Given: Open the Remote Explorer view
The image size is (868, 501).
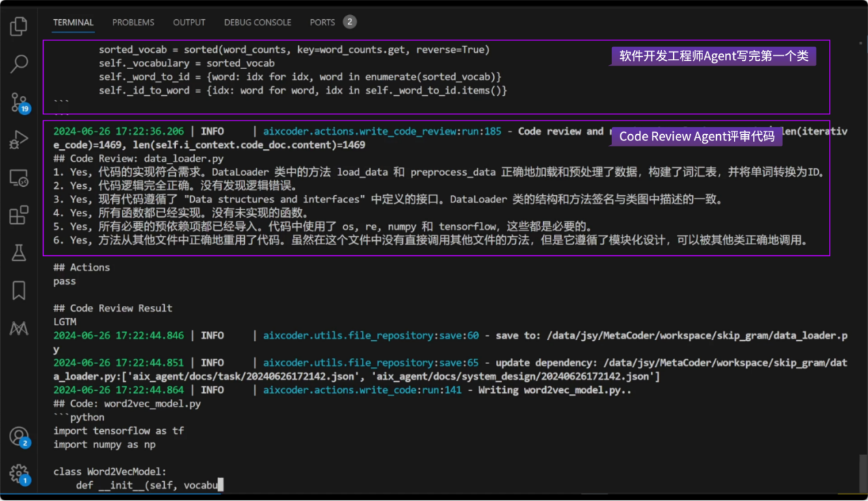Looking at the screenshot, I should (18, 178).
